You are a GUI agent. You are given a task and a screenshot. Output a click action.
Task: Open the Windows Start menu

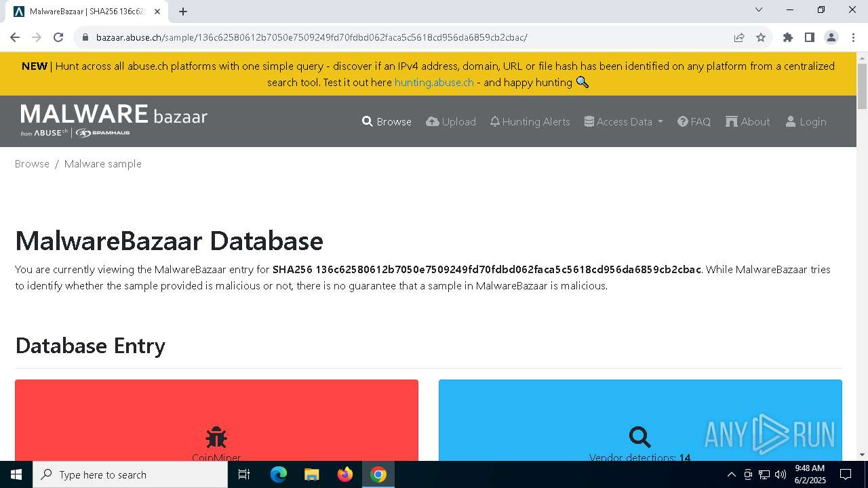16,474
